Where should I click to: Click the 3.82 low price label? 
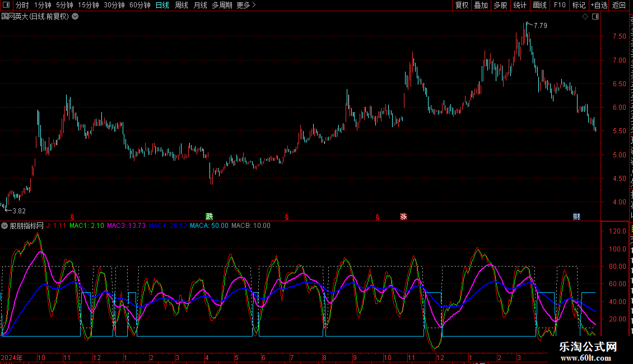pos(19,211)
